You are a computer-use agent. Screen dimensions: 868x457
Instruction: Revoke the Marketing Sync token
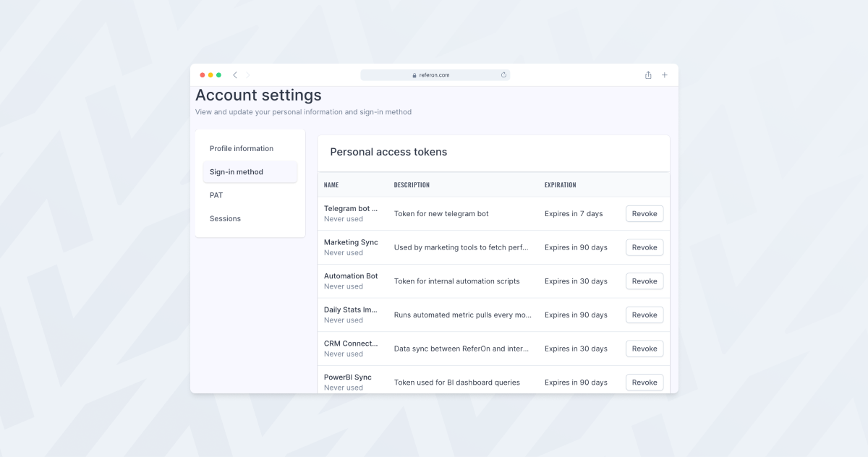click(x=644, y=247)
